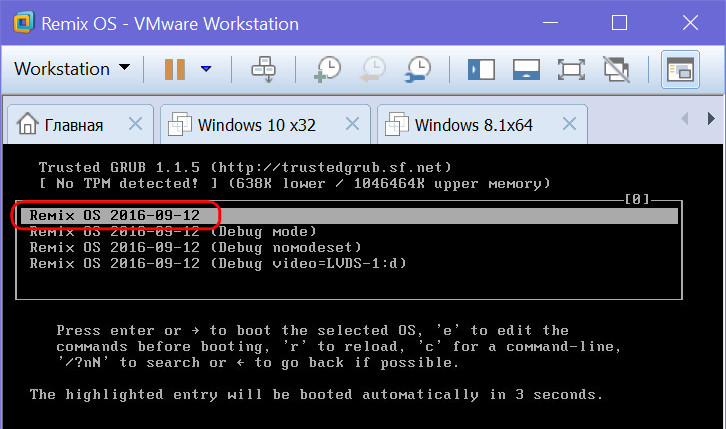
Task: Open the snapshot manager
Action: (418, 69)
